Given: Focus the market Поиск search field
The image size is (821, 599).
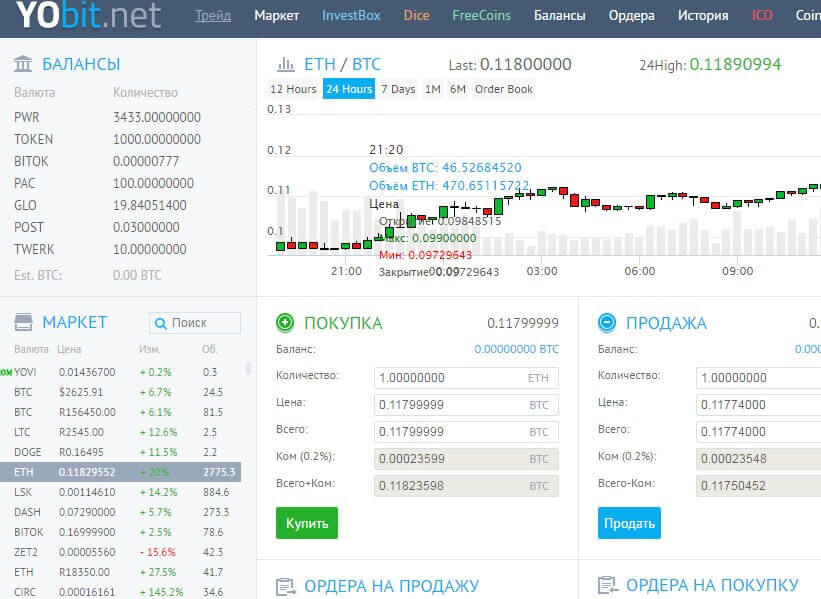Looking at the screenshot, I should pyautogui.click(x=203, y=323).
